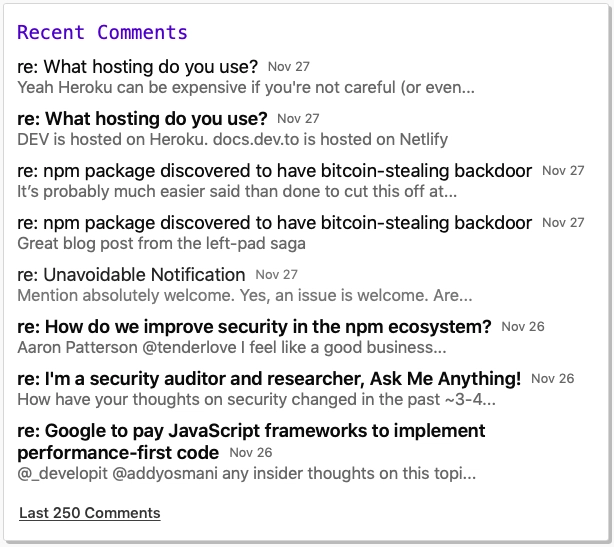Click the Aaron Patterson @tenderlove preview
The width and height of the screenshot is (614, 547).
pyautogui.click(x=232, y=348)
